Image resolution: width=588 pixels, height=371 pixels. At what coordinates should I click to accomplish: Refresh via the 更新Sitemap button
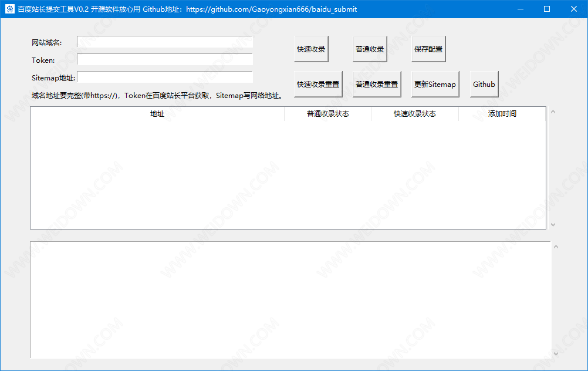435,85
